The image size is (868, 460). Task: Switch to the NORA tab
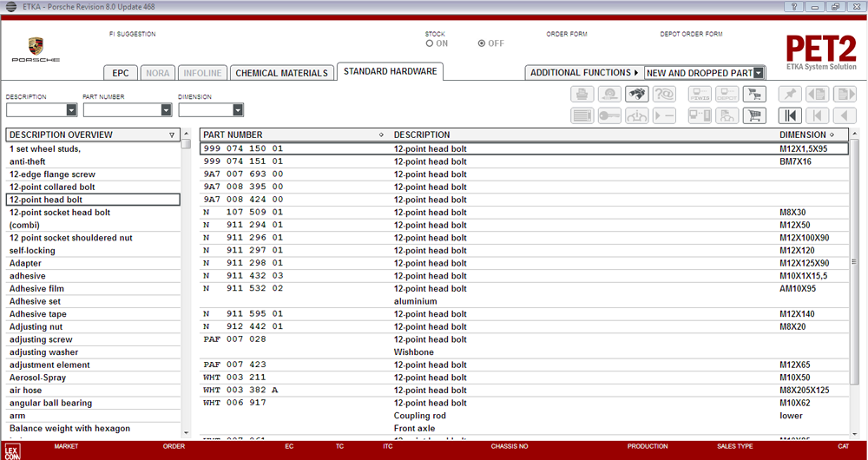pyautogui.click(x=158, y=73)
